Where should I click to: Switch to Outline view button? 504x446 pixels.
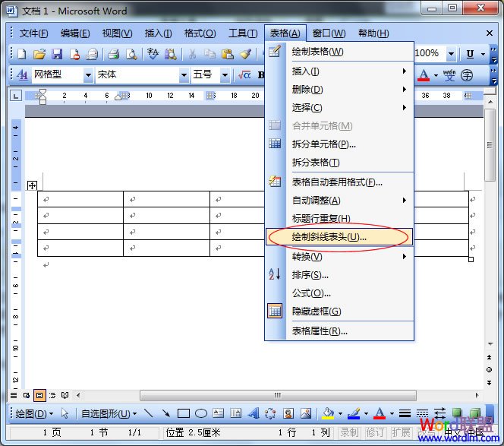tap(52, 395)
